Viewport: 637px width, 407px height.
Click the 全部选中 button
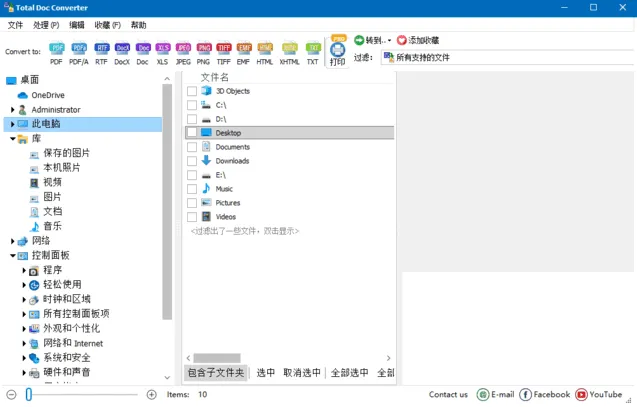[350, 372]
